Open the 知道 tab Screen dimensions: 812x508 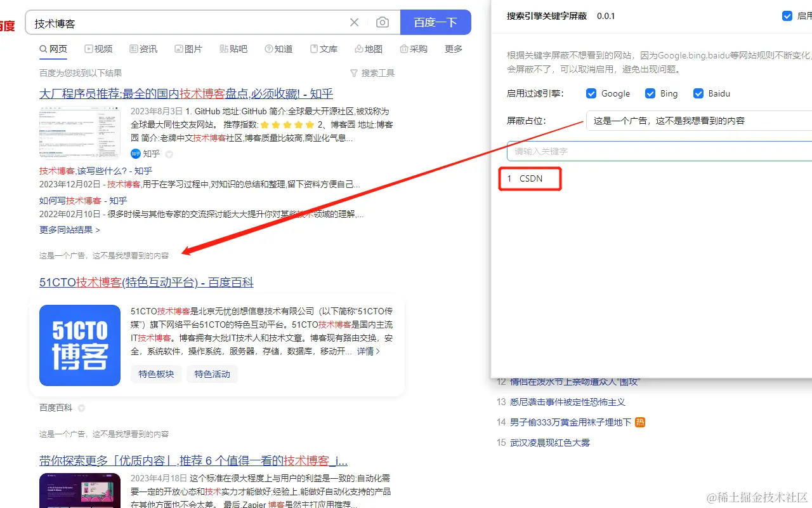(x=278, y=49)
